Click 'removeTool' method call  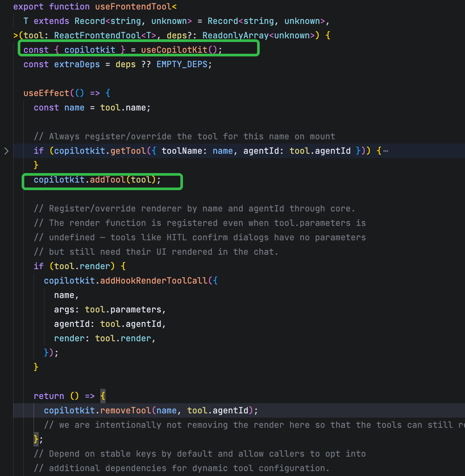[126, 410]
